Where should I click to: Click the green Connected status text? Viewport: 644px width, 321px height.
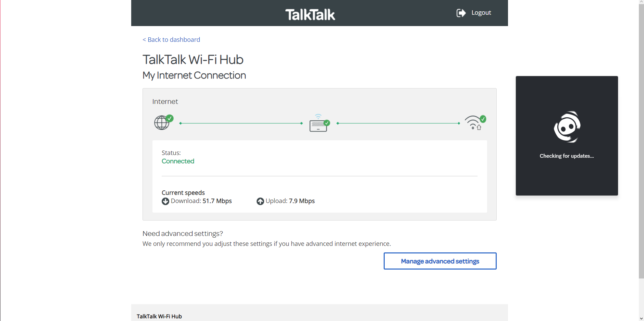(x=178, y=161)
